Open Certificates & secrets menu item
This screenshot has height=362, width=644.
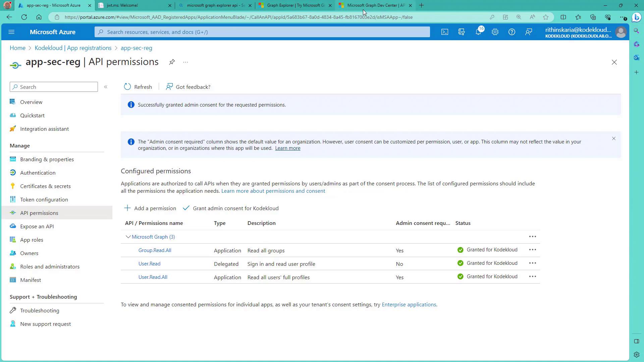(x=45, y=186)
